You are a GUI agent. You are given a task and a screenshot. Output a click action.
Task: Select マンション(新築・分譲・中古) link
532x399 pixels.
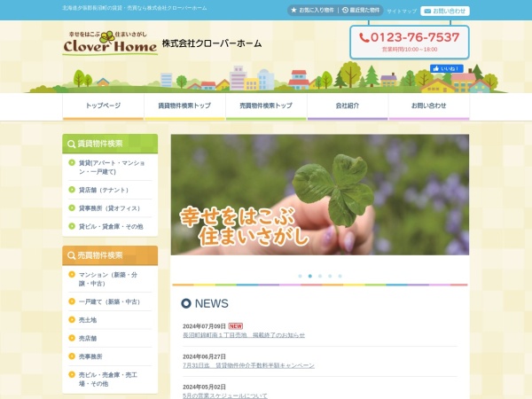click(x=108, y=279)
